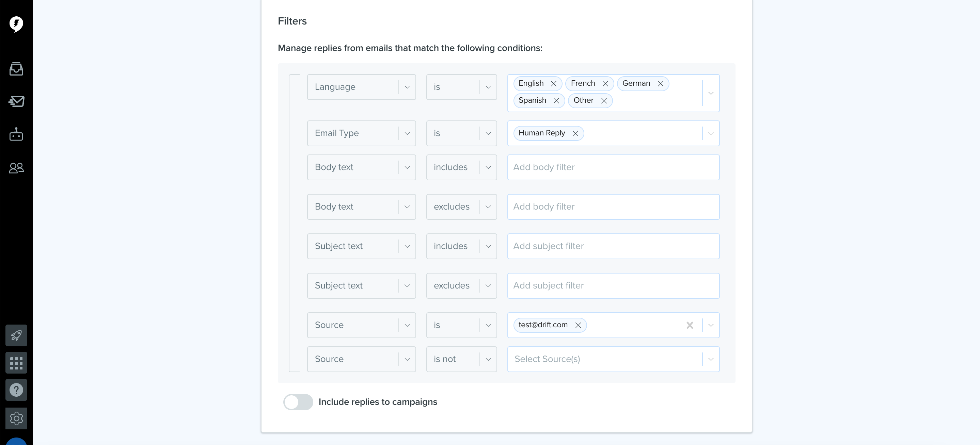Screen dimensions: 980x445
Task: Open the Language field dropdown
Action: click(361, 87)
